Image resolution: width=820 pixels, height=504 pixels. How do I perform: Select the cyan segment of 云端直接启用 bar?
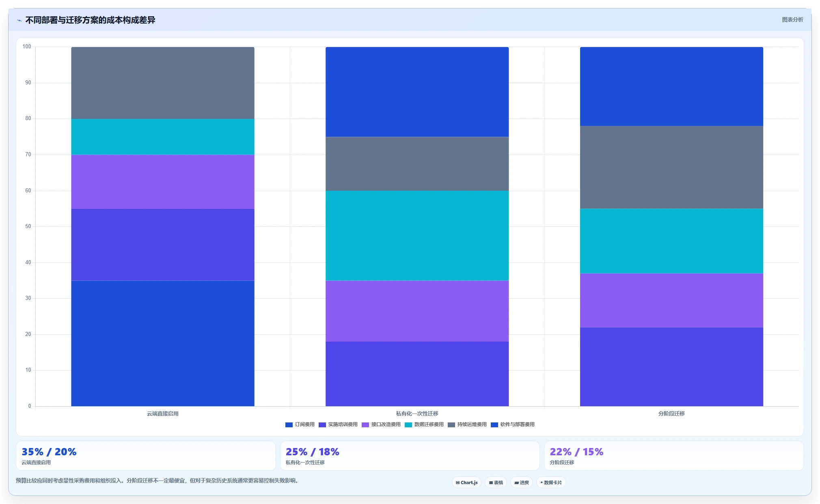pos(163,137)
